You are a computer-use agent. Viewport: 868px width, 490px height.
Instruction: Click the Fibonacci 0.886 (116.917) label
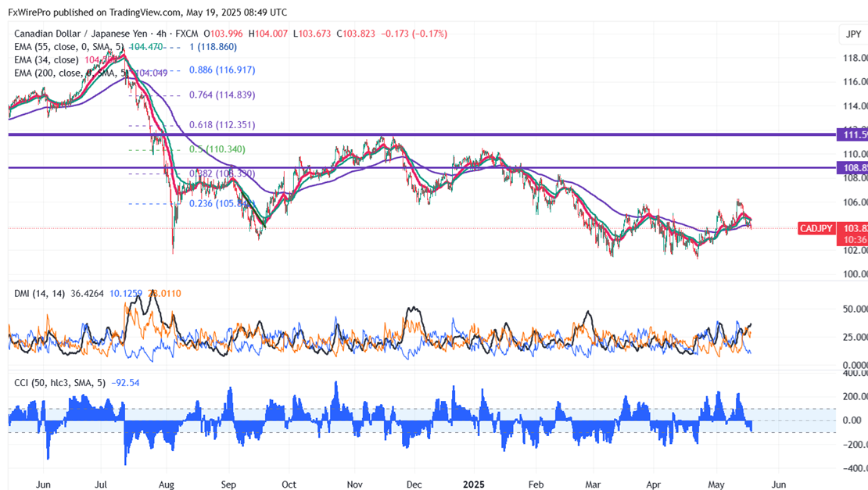222,70
